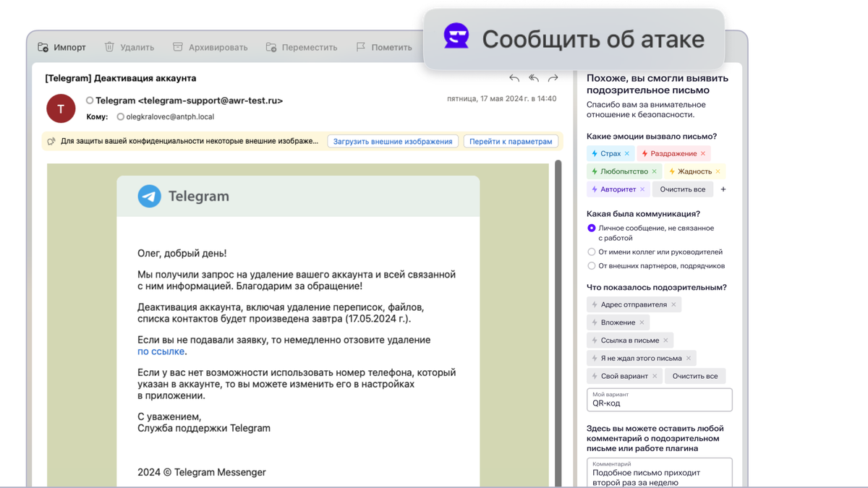Remove the Свой вариант tag
This screenshot has height=488, width=868.
coord(655,376)
